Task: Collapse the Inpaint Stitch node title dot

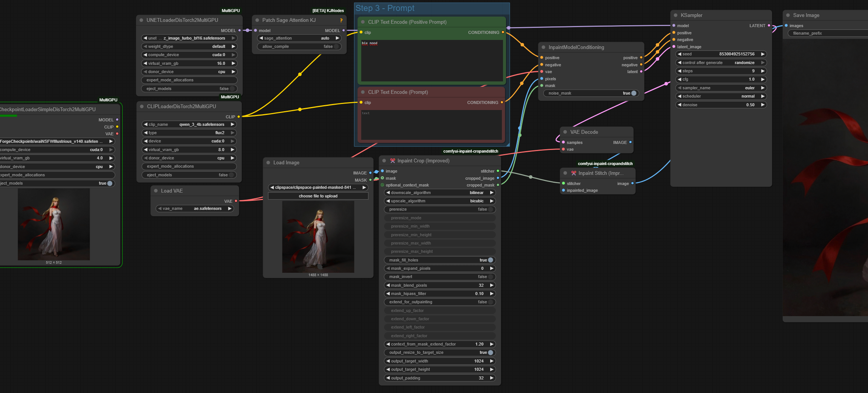Action: 565,173
